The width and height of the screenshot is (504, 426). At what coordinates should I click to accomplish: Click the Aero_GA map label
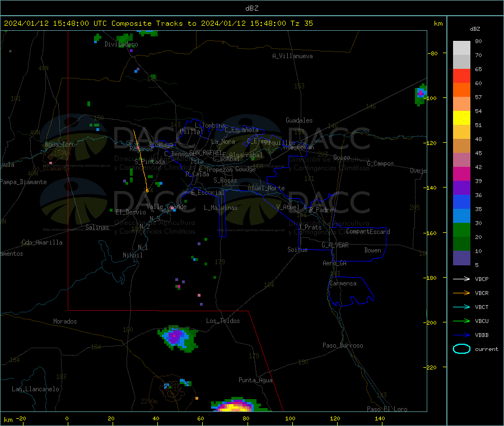tap(334, 264)
